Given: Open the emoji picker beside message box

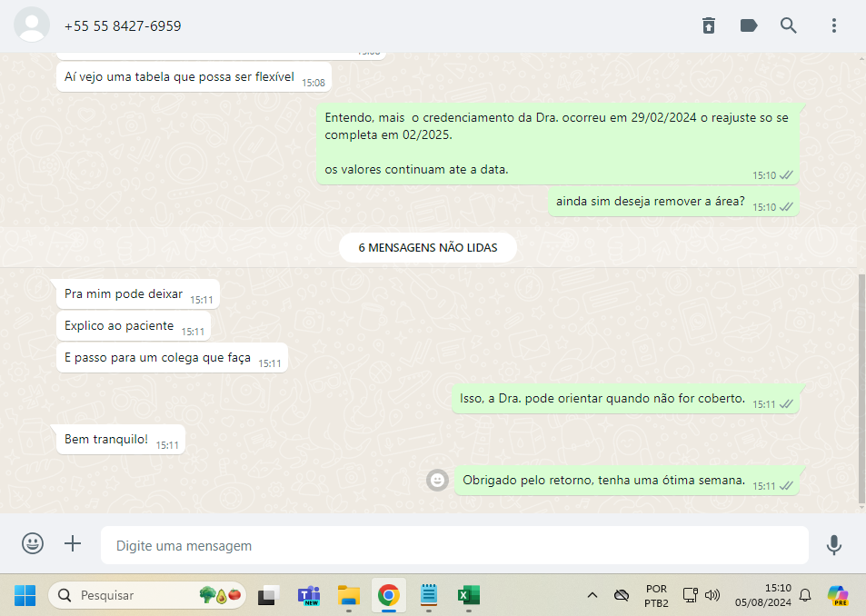Looking at the screenshot, I should click(x=33, y=543).
